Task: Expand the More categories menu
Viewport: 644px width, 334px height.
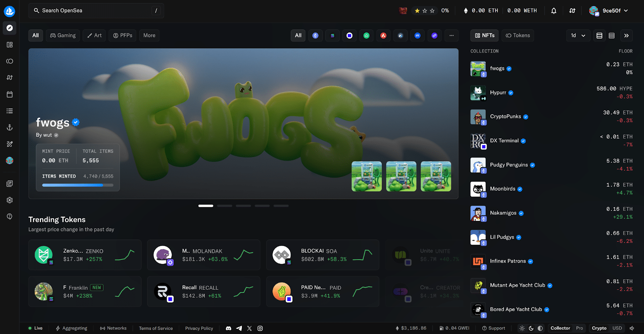Action: 149,35
